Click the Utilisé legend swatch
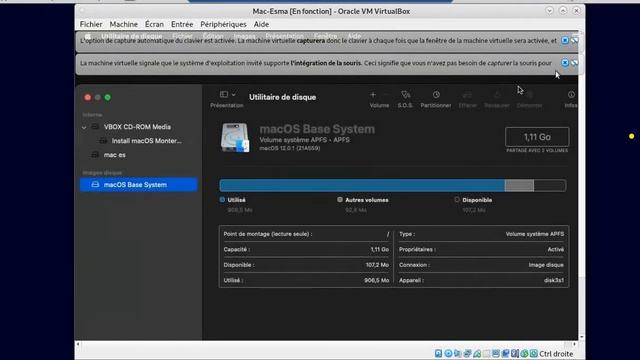 coord(222,200)
